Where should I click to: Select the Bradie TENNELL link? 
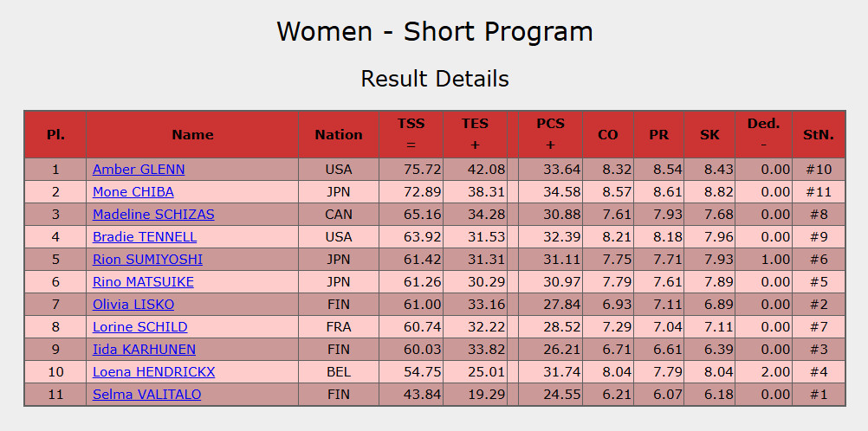point(145,237)
